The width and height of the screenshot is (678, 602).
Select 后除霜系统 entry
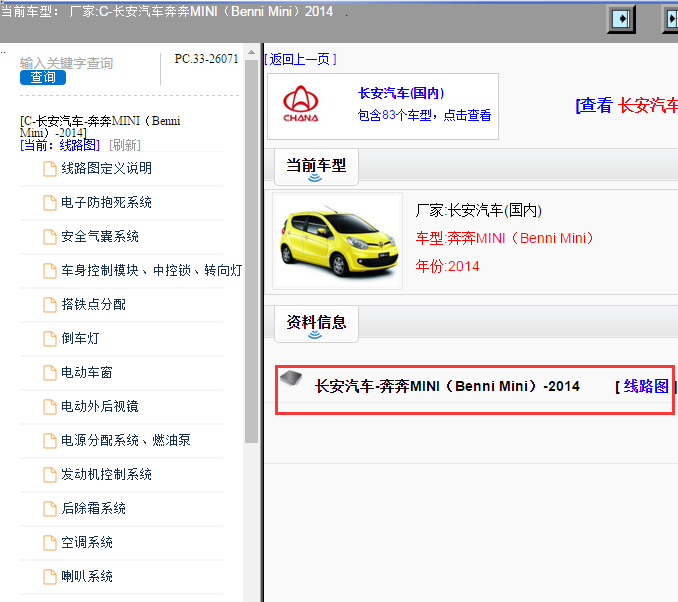coord(93,508)
